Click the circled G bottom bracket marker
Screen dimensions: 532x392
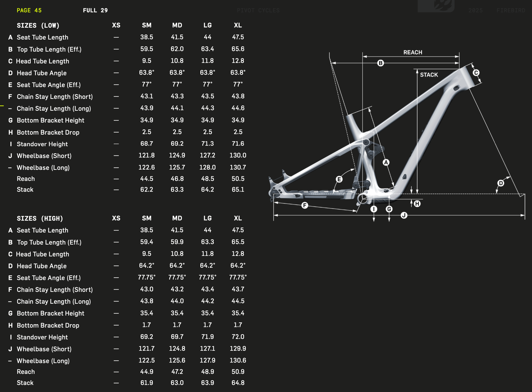coord(389,209)
